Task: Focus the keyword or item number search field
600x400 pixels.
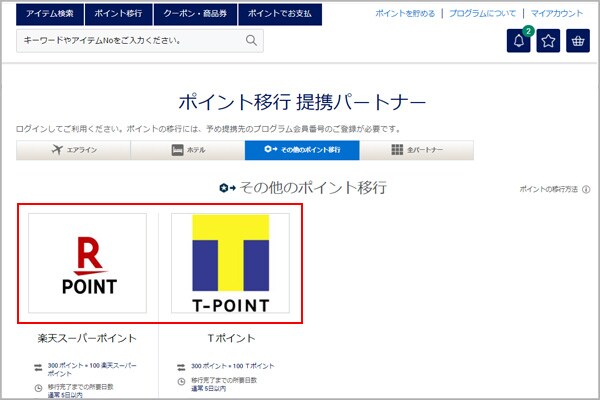Action: [128, 41]
